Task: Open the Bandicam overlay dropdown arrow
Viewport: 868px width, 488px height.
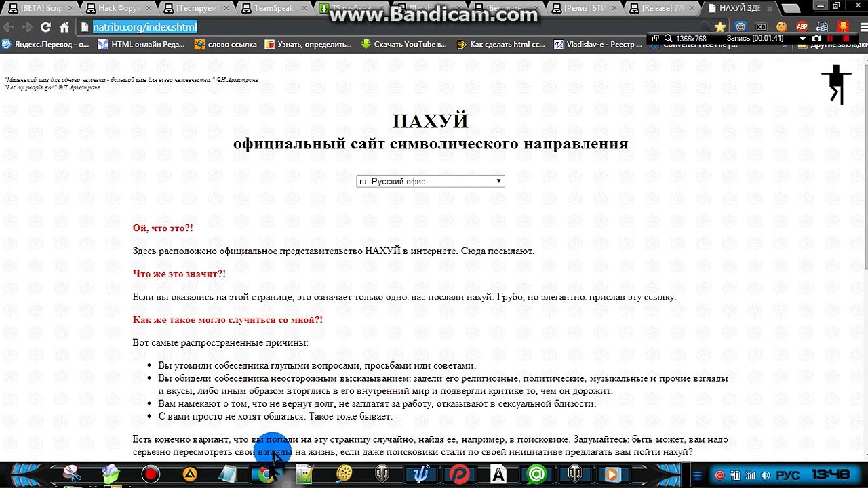Action: 802,39
